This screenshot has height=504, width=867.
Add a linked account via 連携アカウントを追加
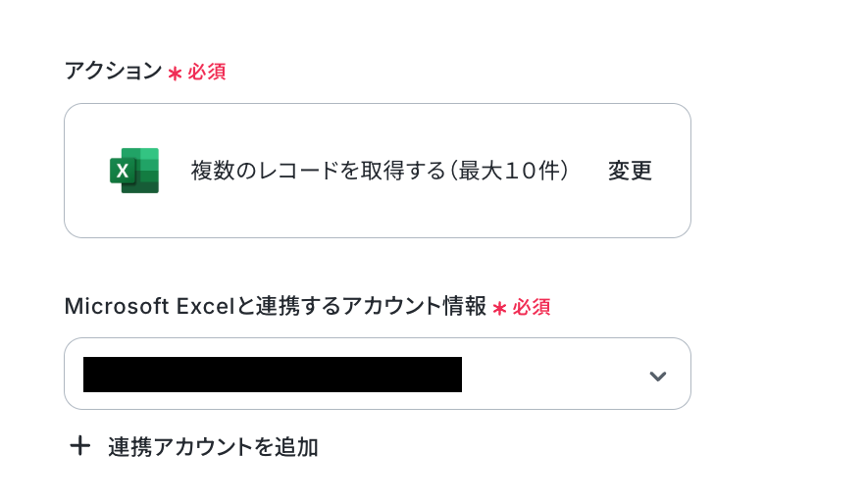pos(193,446)
